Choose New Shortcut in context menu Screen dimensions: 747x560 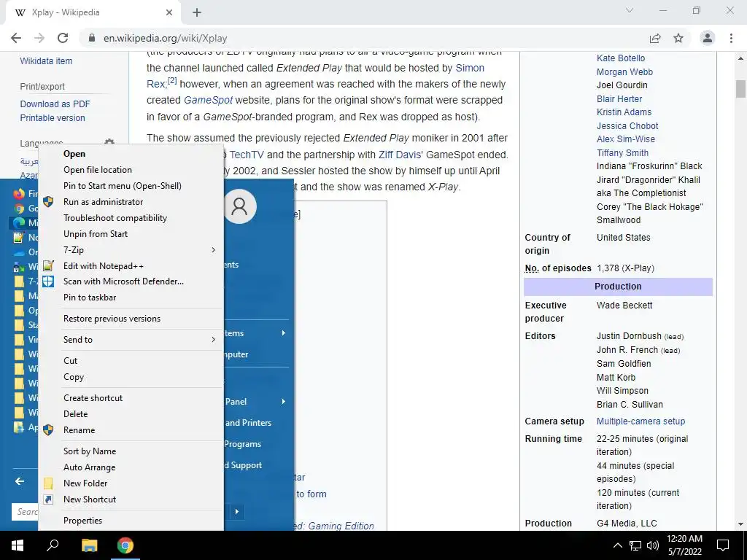tap(131, 499)
